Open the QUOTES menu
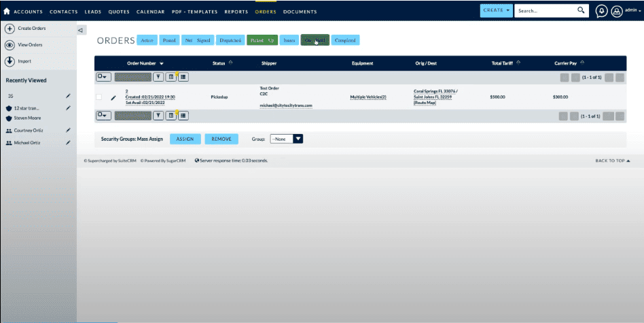 pos(119,12)
